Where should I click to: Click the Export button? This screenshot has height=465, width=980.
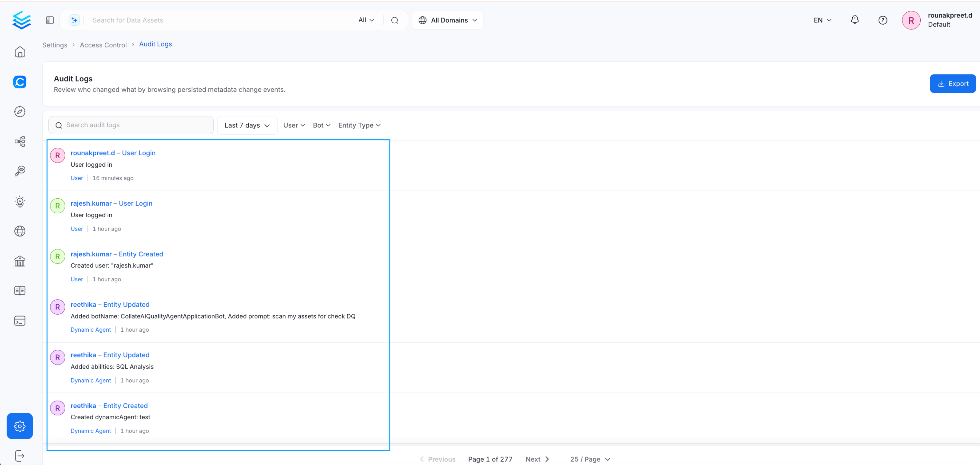click(953, 83)
